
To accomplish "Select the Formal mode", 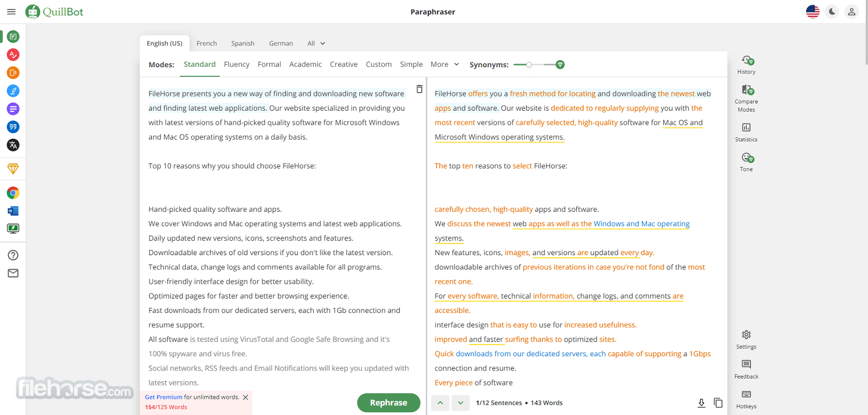I will tap(269, 65).
